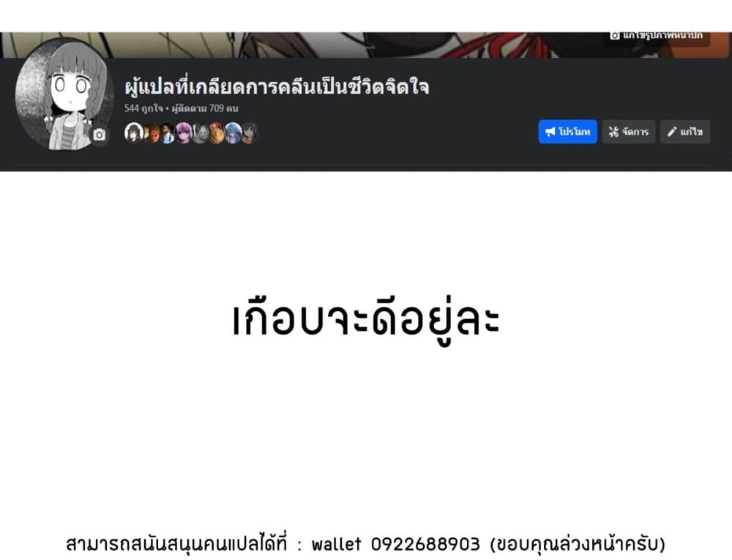Viewport: 732px width, 560px height.
Task: Click the follower avatar of man in suit
Action: pyautogui.click(x=167, y=133)
